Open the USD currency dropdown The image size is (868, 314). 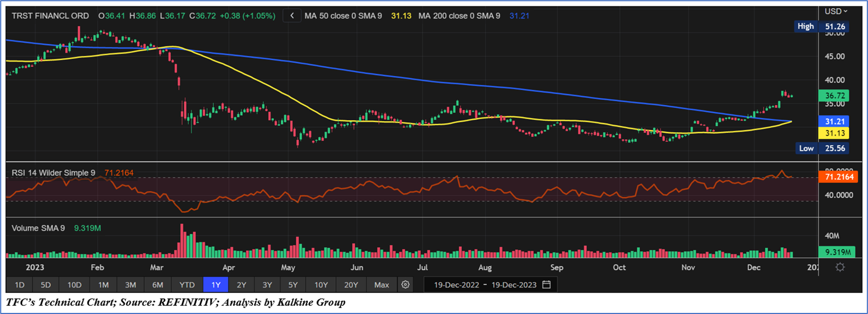click(836, 11)
